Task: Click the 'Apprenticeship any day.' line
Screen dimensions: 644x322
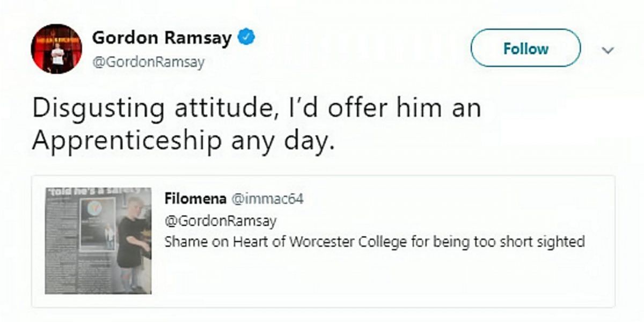Action: tap(184, 141)
